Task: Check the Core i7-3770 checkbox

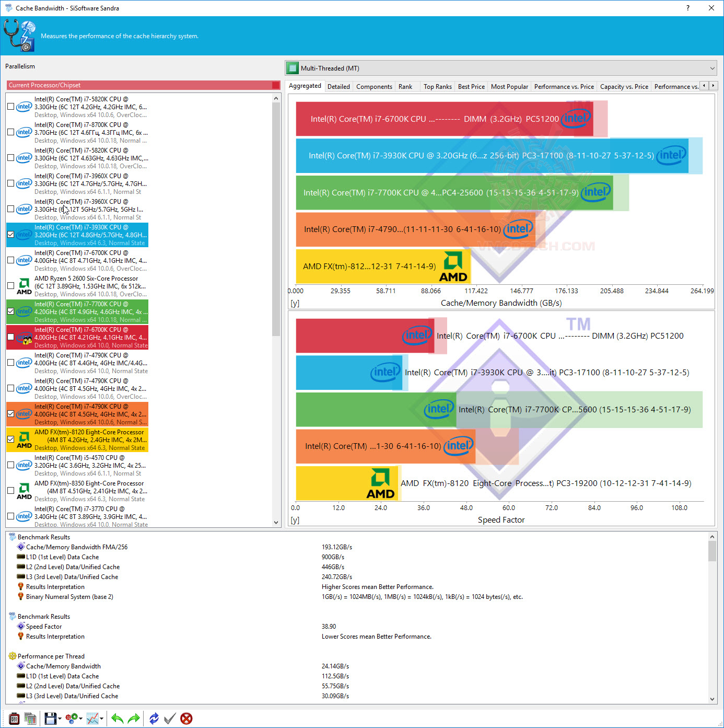Action: pos(10,516)
